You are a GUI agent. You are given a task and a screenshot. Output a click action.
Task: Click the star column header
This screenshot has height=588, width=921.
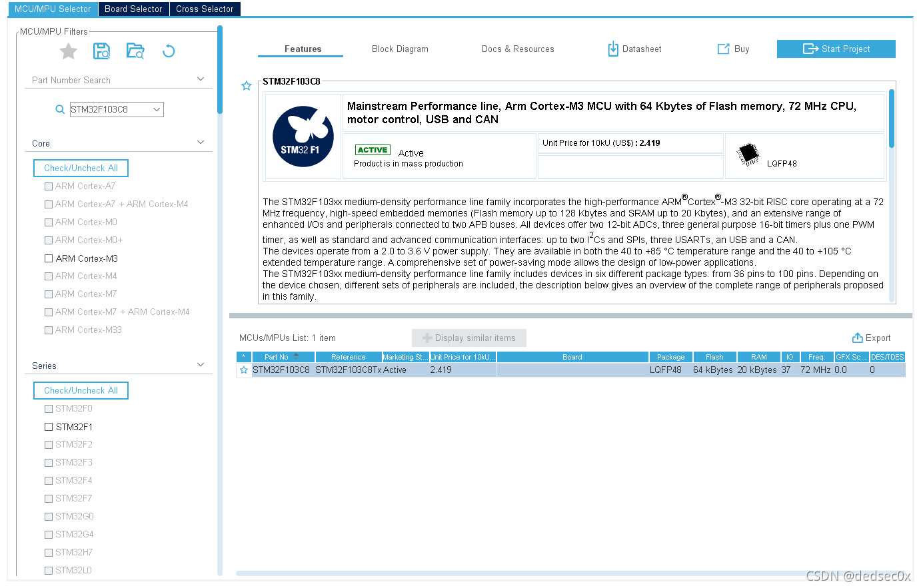(244, 357)
